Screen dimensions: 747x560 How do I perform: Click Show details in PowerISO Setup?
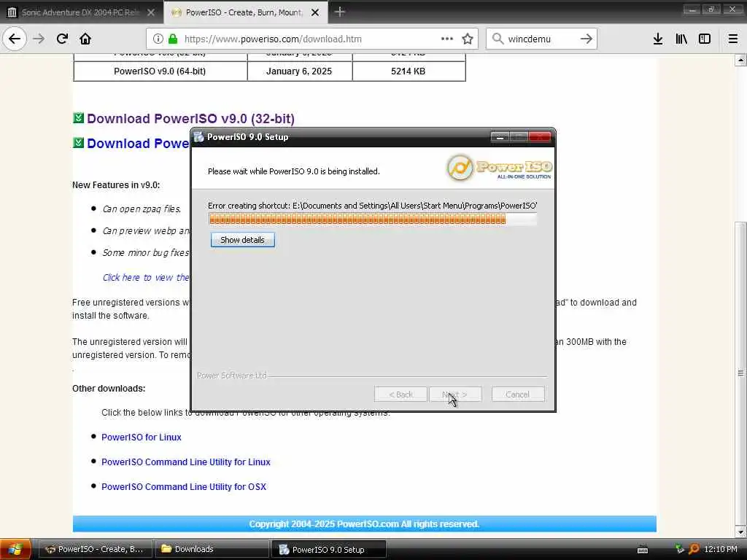[242, 239]
